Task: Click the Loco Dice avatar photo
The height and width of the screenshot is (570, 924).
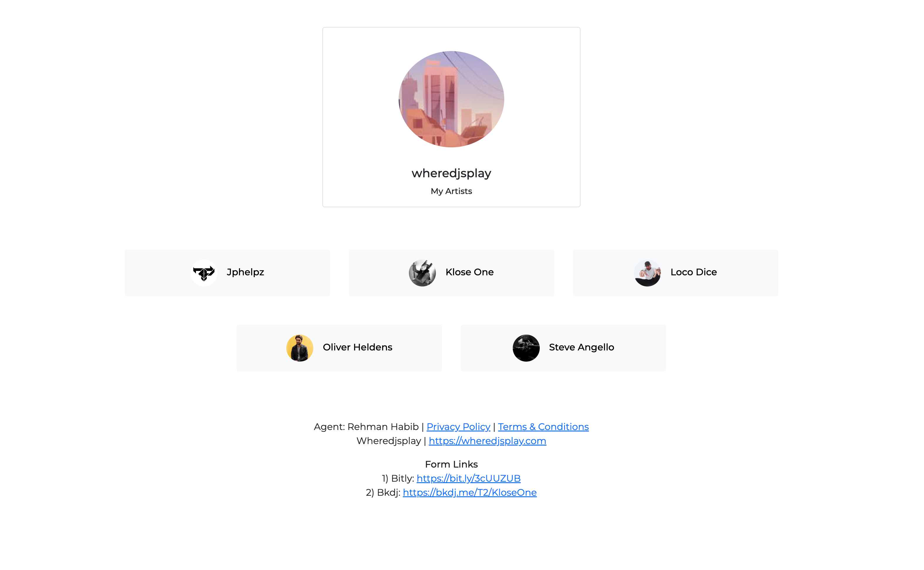Action: pyautogui.click(x=647, y=273)
